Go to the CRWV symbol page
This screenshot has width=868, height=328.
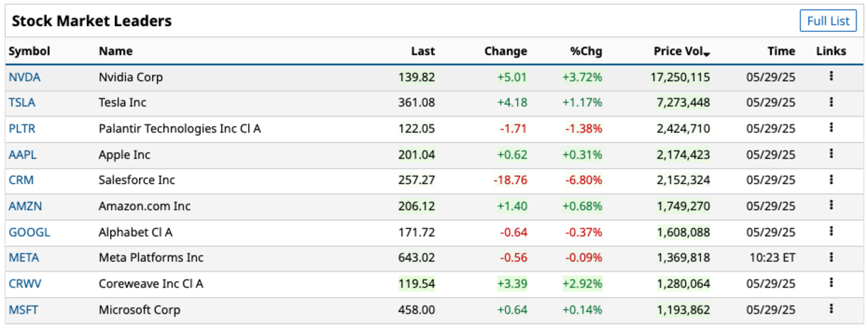(x=23, y=284)
